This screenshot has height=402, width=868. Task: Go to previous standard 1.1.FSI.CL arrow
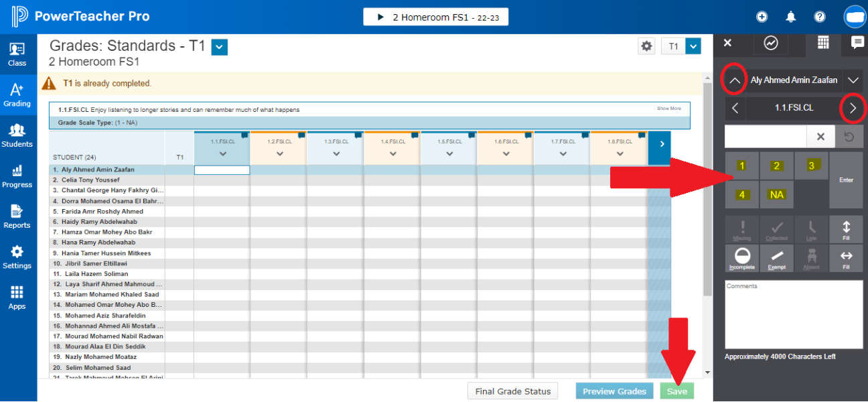click(735, 108)
